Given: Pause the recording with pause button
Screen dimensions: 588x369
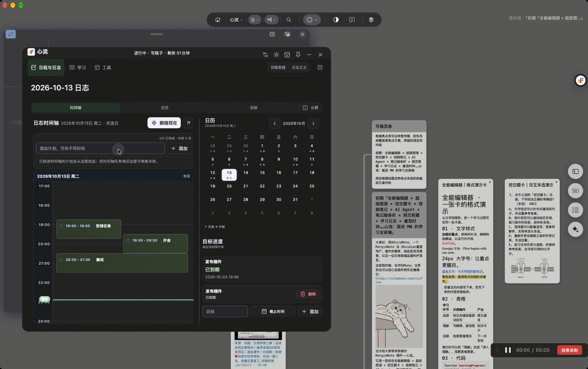Looking at the screenshot, I should point(508,350).
